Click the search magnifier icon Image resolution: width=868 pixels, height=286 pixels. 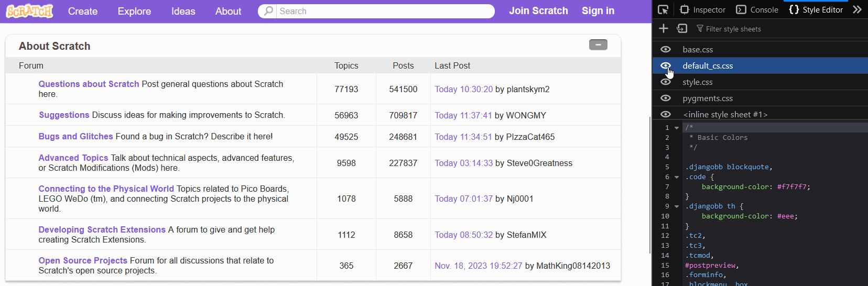tap(268, 11)
